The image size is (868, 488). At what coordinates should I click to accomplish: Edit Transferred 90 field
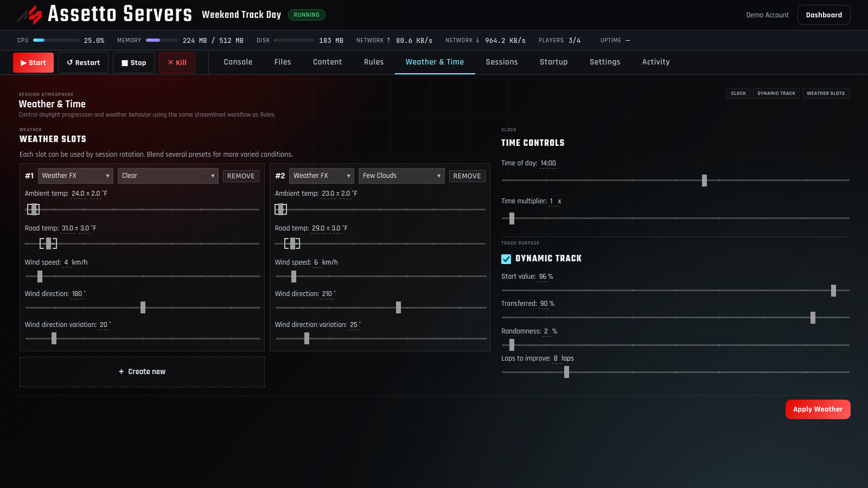[544, 304]
